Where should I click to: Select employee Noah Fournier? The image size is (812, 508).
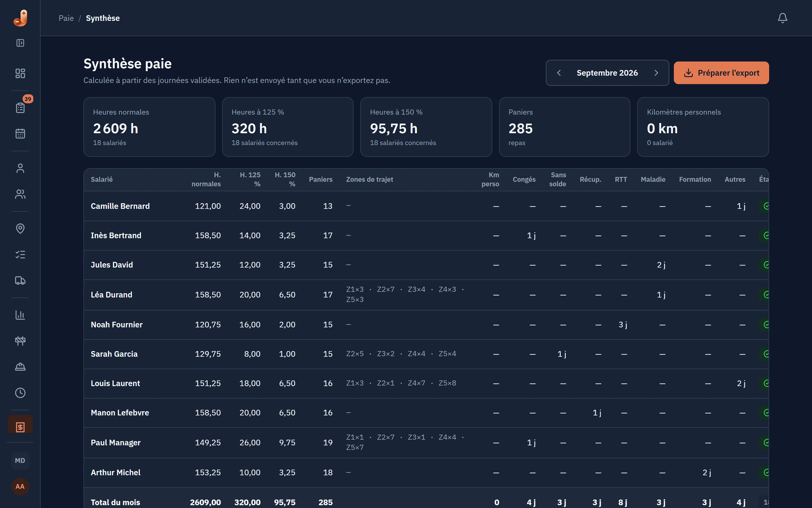click(x=117, y=325)
